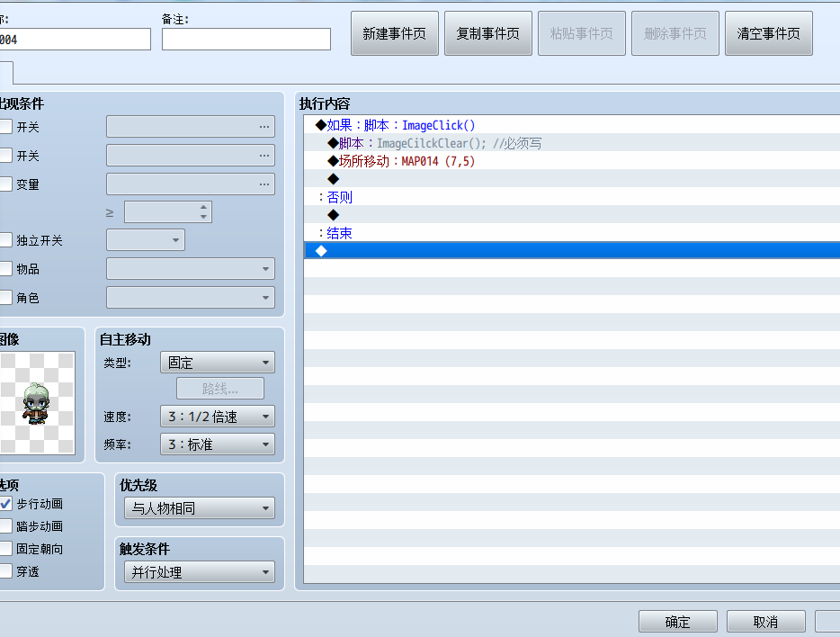Focus the 备注 input field
Viewport: 840px width, 637px height.
[246, 39]
